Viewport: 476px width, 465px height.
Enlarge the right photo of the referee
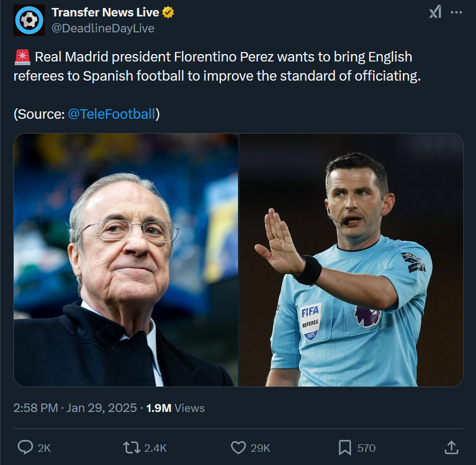tap(351, 260)
